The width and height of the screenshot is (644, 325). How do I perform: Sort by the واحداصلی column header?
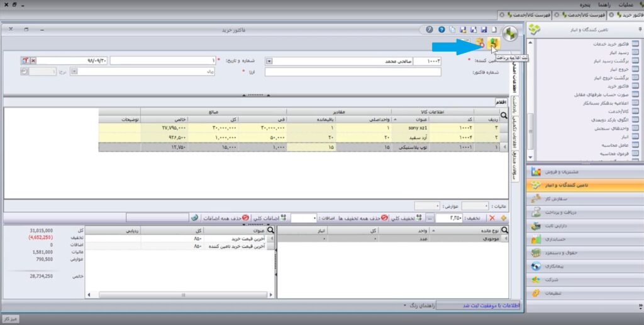coord(364,119)
